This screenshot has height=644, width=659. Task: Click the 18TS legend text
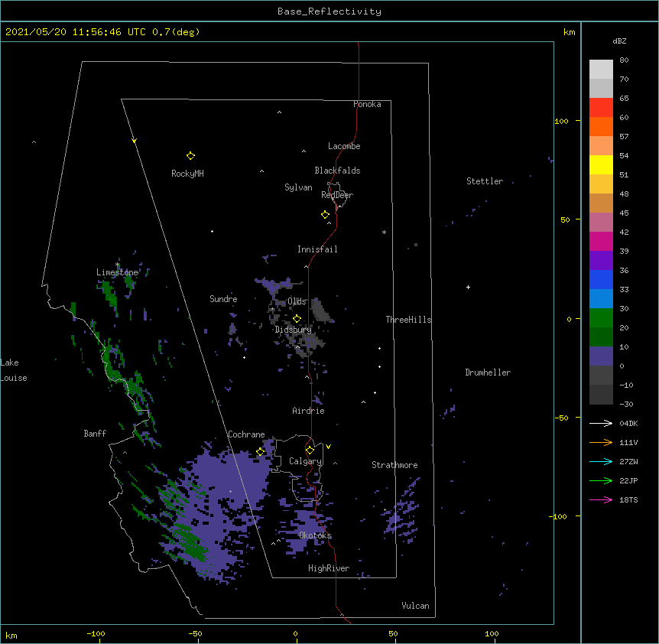(x=628, y=499)
